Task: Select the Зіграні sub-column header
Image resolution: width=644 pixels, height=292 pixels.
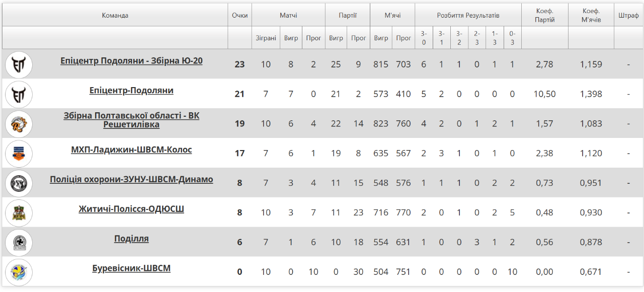Action: pyautogui.click(x=266, y=38)
